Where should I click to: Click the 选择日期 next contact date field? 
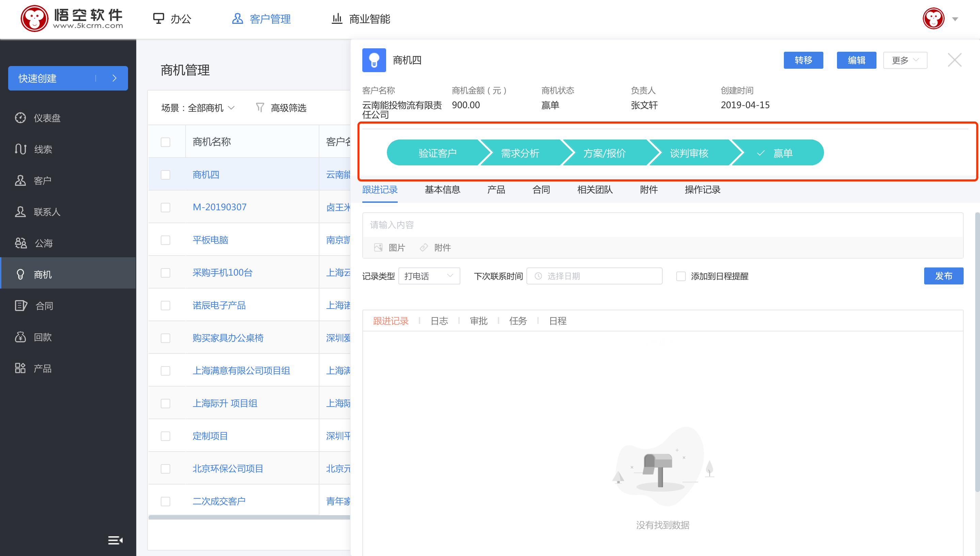594,276
